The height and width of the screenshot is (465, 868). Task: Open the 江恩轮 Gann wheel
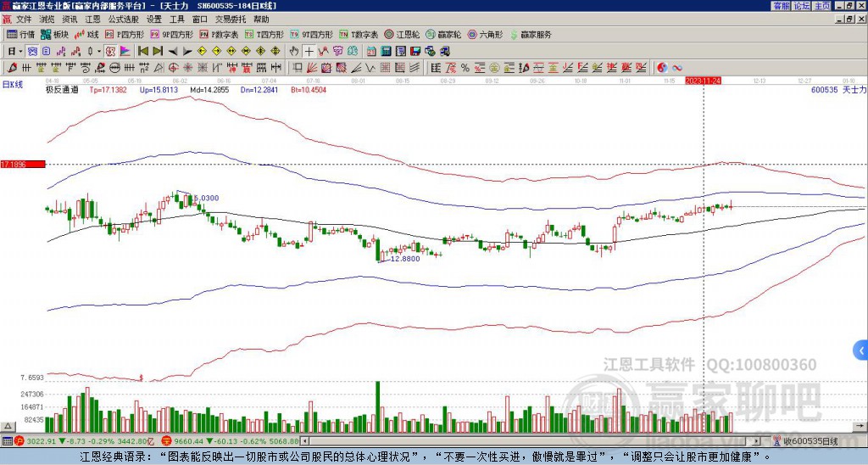tap(402, 34)
